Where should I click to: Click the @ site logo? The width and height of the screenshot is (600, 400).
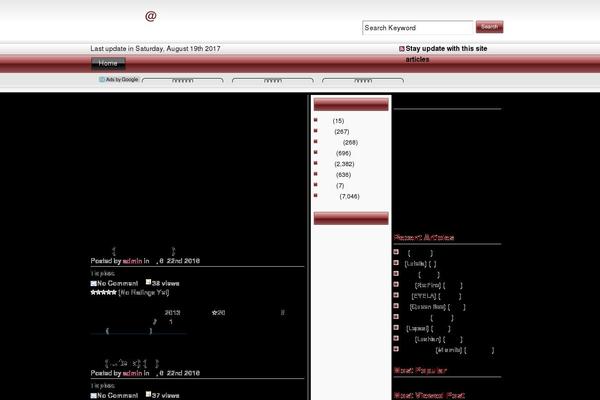(x=151, y=16)
